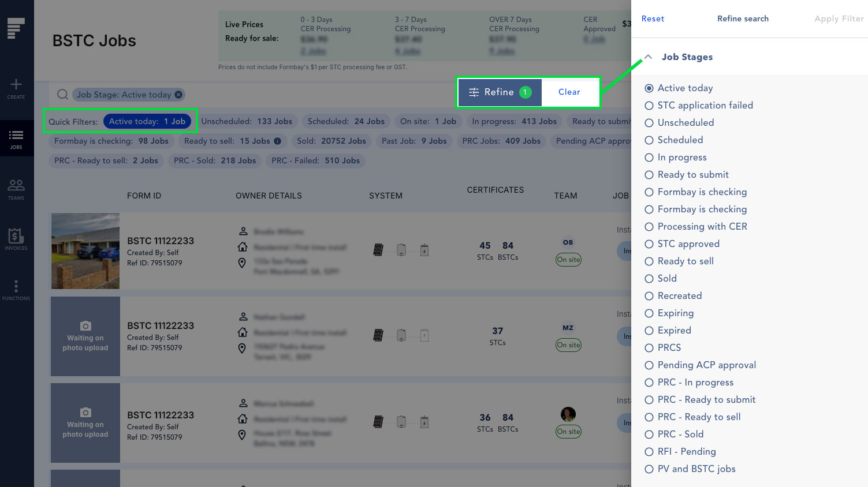
Task: Remove the Job Stage: Active today chip
Action: 178,95
